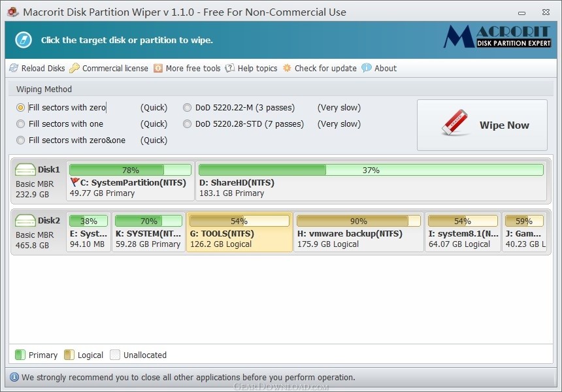Viewport: 562px width, 392px height.
Task: Select D: ShareHD partition
Action: [371, 181]
